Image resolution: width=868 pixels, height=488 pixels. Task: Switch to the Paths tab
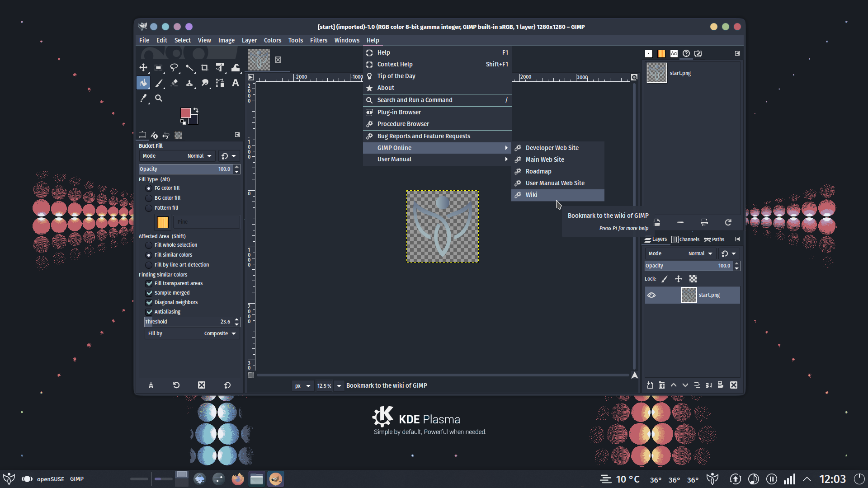(714, 239)
